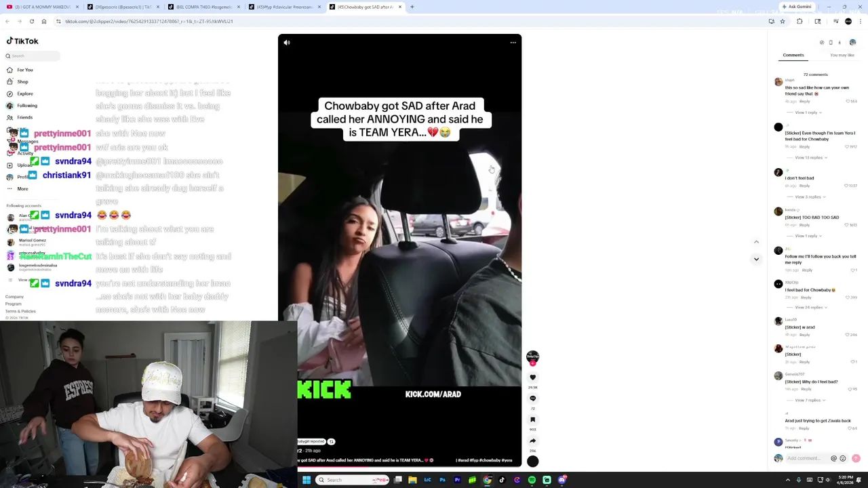Open Company footer link
Image resolution: width=868 pixels, height=488 pixels.
(14, 297)
